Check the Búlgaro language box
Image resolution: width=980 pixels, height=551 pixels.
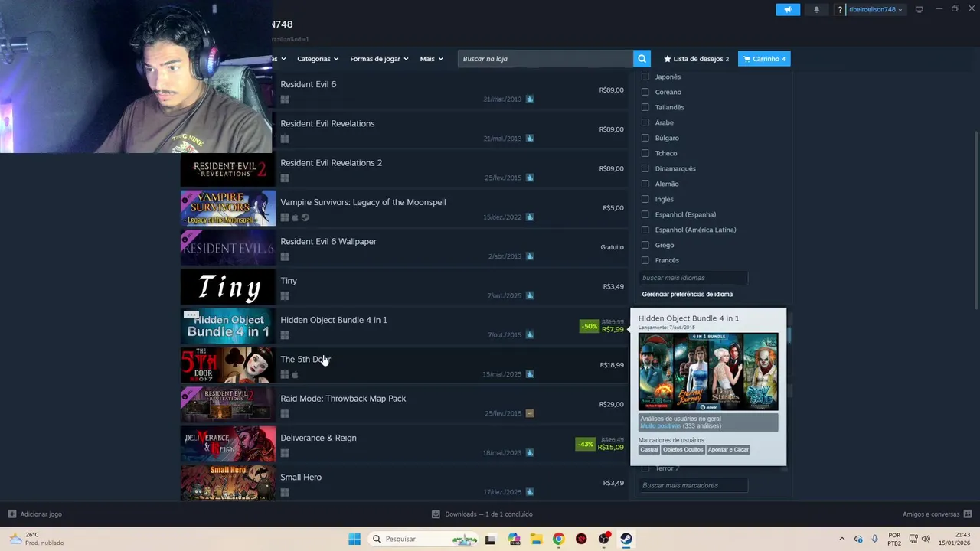point(645,138)
